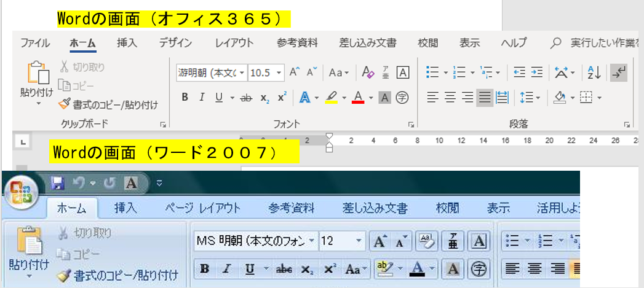This screenshot has height=288, width=644.
Task: Switch to Layout tab in Office 365
Action: pyautogui.click(x=234, y=42)
